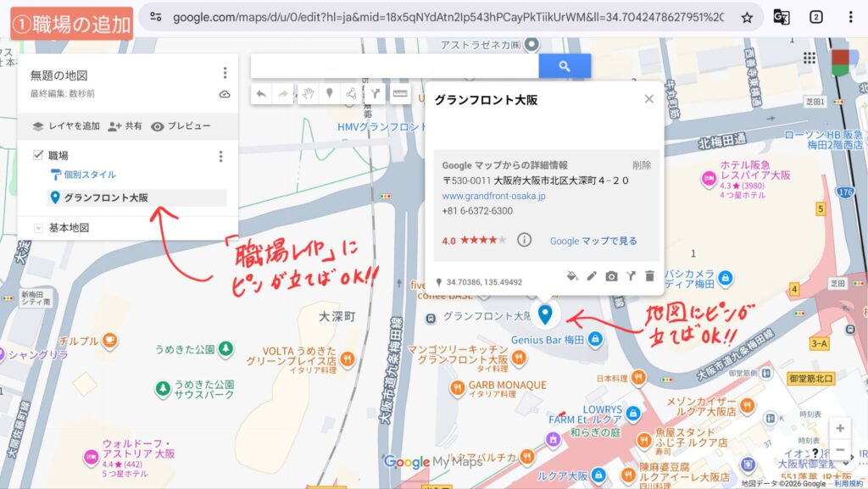Open the 無題の地図 three-dot menu

click(225, 74)
